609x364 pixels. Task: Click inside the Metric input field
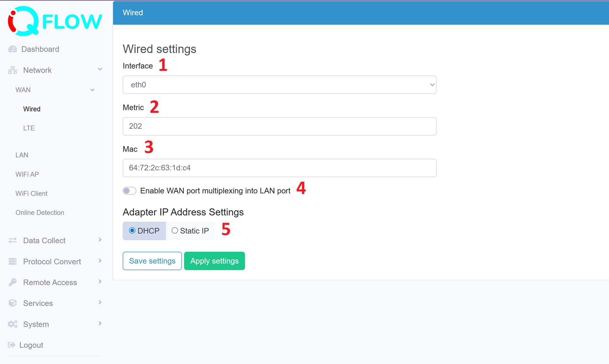click(x=279, y=126)
